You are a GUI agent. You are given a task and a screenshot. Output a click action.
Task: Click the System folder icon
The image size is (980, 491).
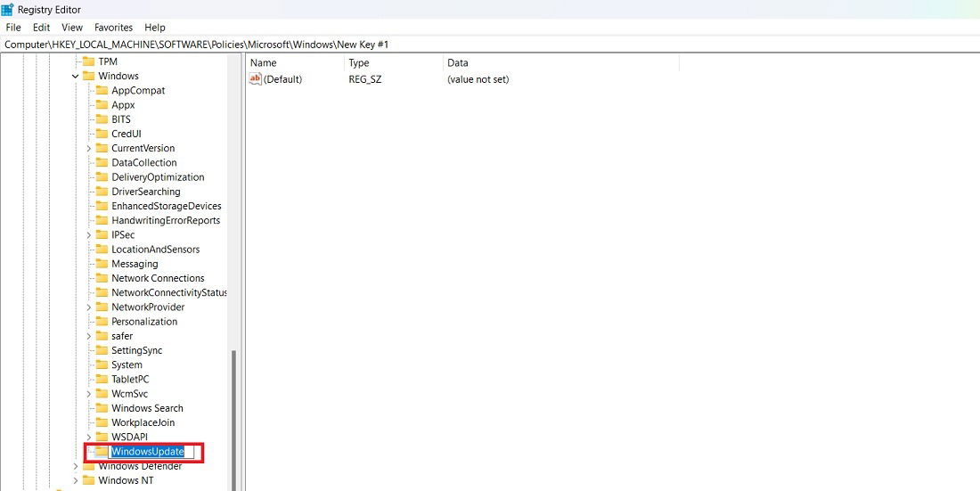pos(102,364)
